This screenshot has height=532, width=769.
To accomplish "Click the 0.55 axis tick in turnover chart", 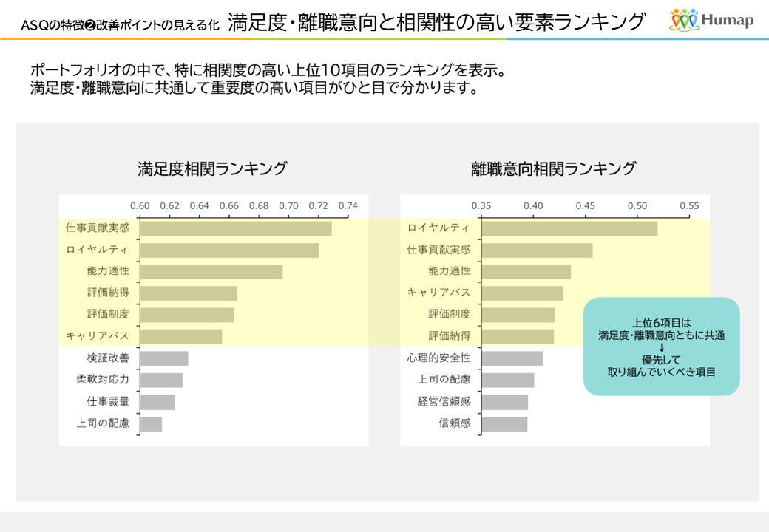I will click(x=689, y=206).
